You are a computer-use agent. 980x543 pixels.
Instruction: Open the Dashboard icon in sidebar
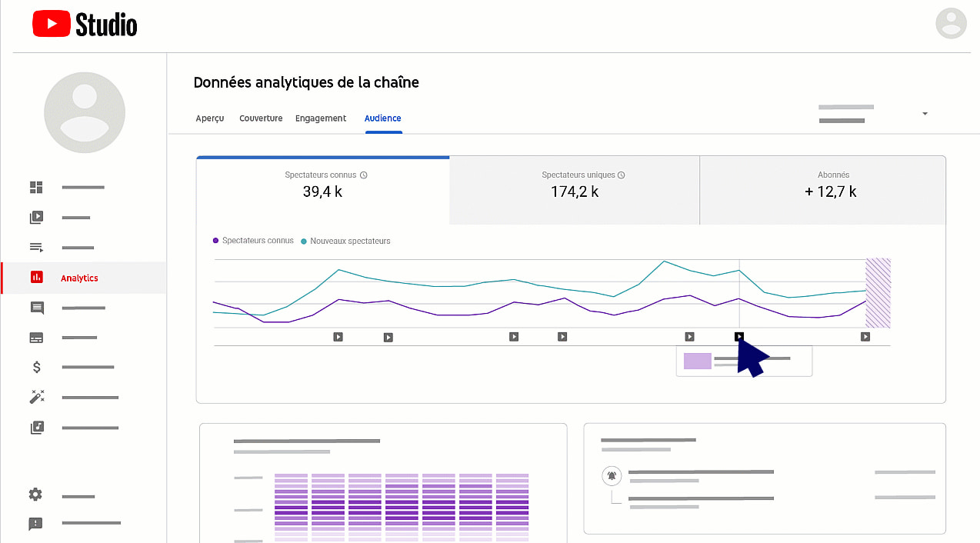(x=36, y=188)
